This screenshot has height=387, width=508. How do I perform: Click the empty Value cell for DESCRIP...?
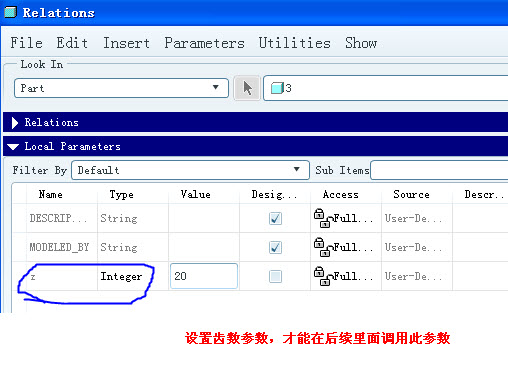click(x=204, y=218)
